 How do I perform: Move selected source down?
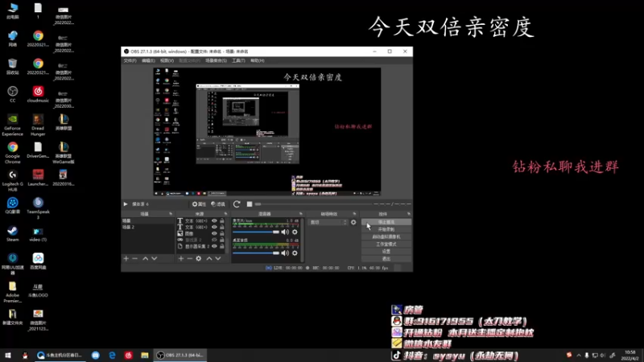point(218,258)
